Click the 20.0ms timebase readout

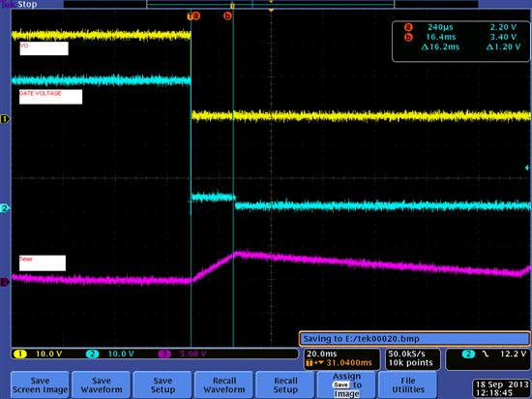pyautogui.click(x=322, y=353)
